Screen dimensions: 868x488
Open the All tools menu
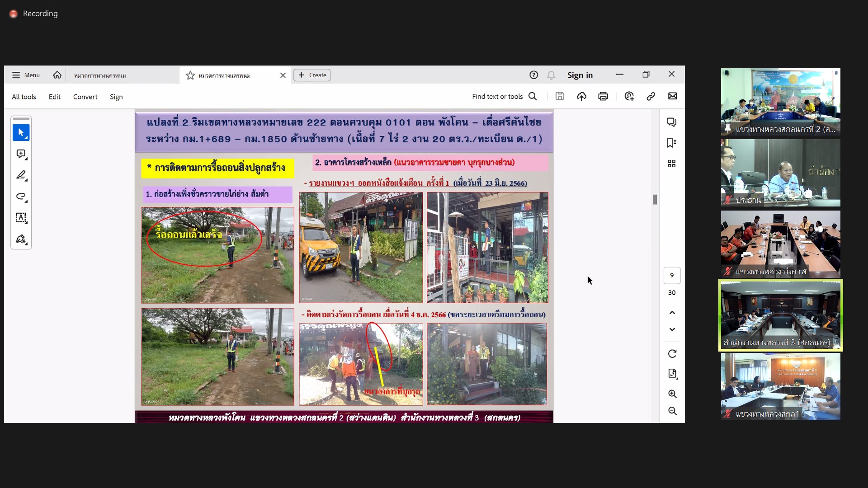24,97
